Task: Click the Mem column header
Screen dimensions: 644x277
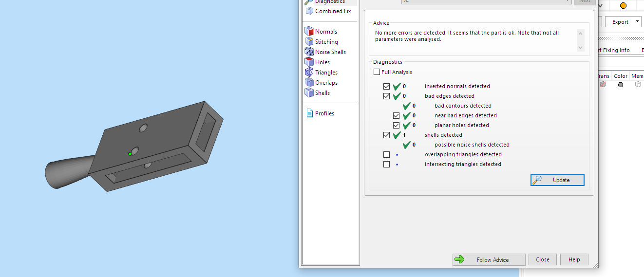Action: 637,76
